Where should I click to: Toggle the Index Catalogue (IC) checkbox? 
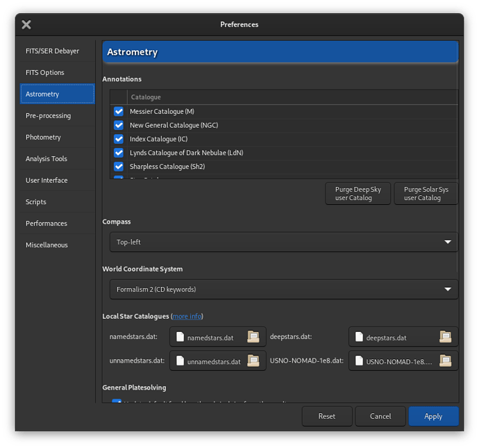(x=119, y=139)
